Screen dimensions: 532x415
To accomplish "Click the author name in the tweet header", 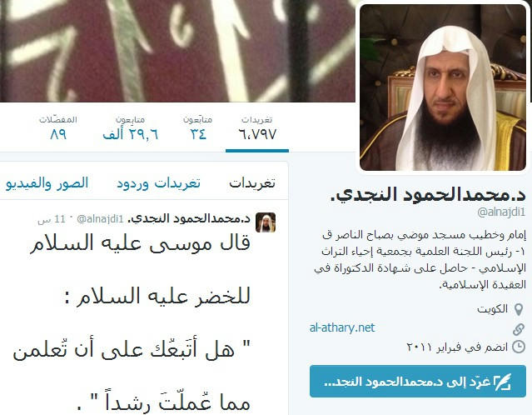I will tap(189, 218).
